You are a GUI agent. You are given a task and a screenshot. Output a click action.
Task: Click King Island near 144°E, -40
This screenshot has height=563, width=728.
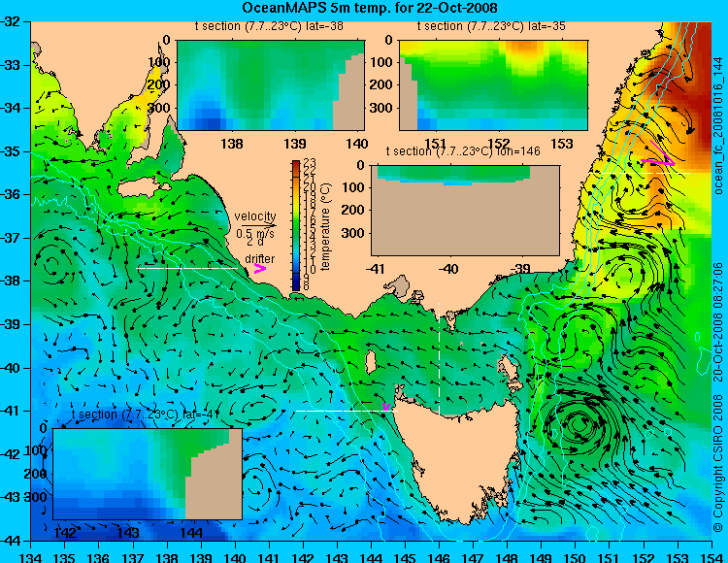pyautogui.click(x=371, y=362)
